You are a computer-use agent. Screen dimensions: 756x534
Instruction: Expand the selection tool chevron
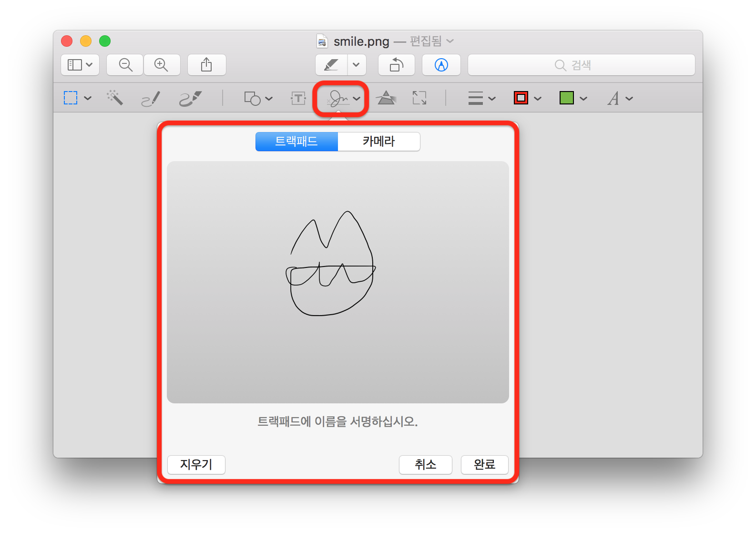coord(88,98)
